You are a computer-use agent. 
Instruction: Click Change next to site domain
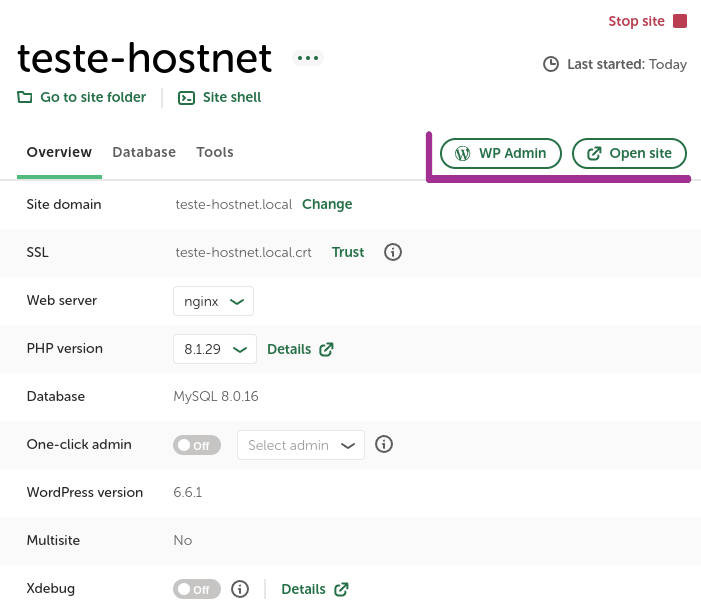pos(327,204)
